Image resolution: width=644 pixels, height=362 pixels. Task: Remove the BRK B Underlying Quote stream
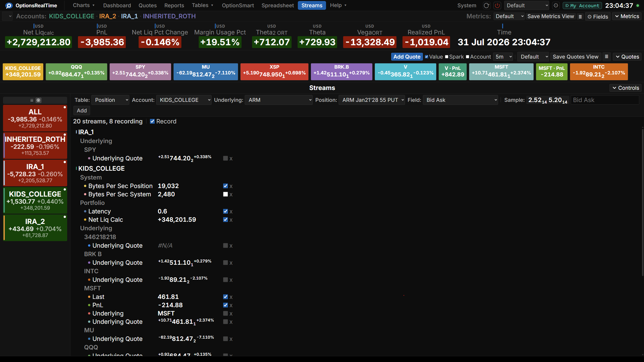231,263
